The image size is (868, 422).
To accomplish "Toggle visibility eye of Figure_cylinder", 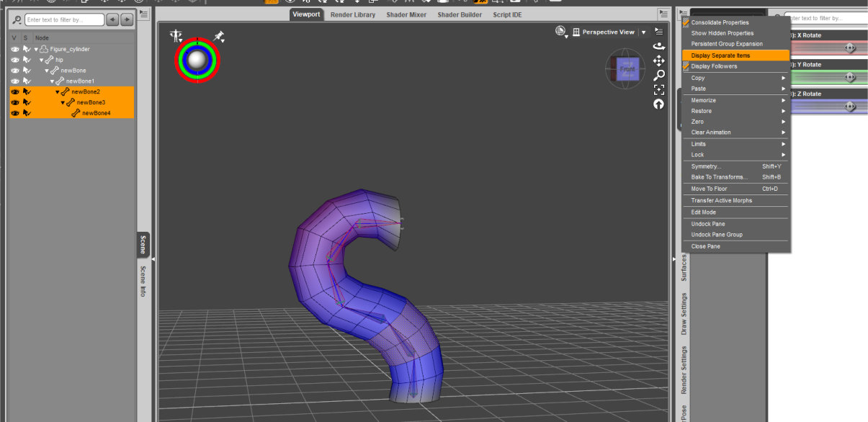I will coord(15,49).
